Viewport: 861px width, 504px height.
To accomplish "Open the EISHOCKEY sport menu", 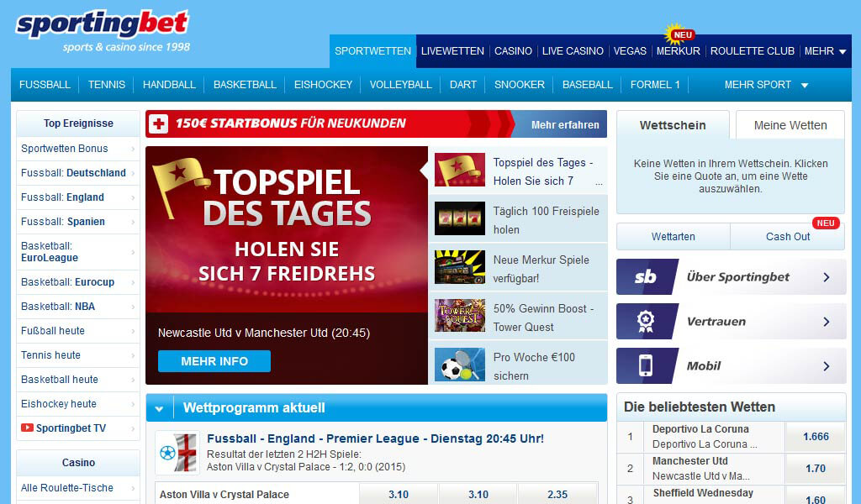I will tap(323, 85).
